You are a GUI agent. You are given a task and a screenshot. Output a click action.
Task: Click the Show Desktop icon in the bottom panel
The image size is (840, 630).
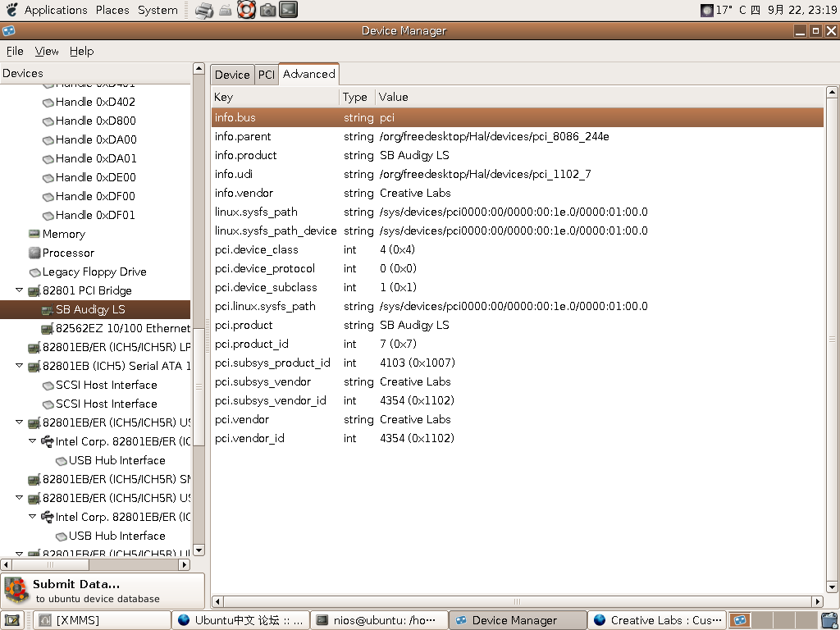pyautogui.click(x=11, y=620)
